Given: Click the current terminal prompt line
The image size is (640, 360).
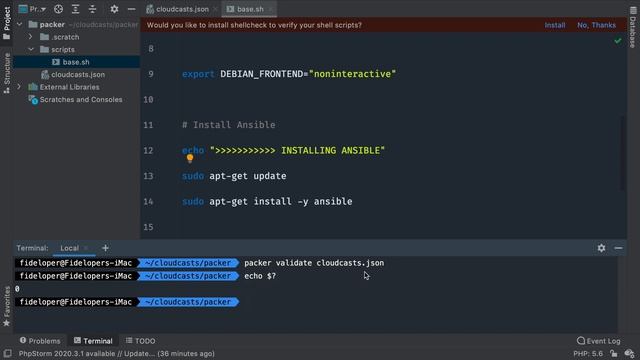Looking at the screenshot, I should (x=127, y=302).
